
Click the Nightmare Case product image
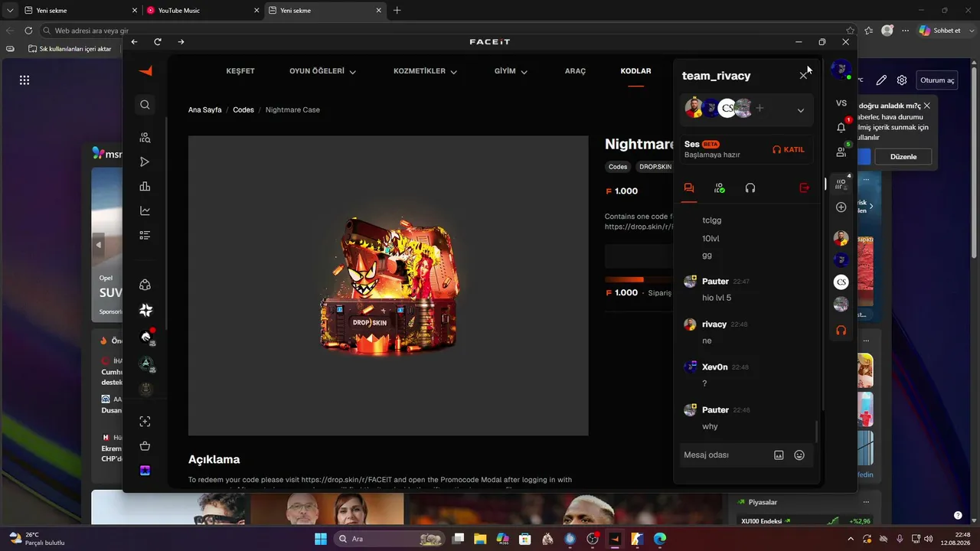(x=388, y=286)
